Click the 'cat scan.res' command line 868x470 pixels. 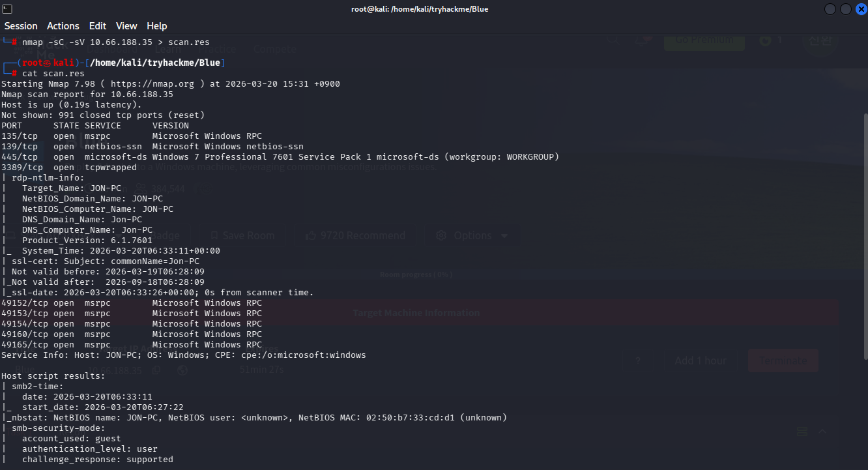point(53,74)
